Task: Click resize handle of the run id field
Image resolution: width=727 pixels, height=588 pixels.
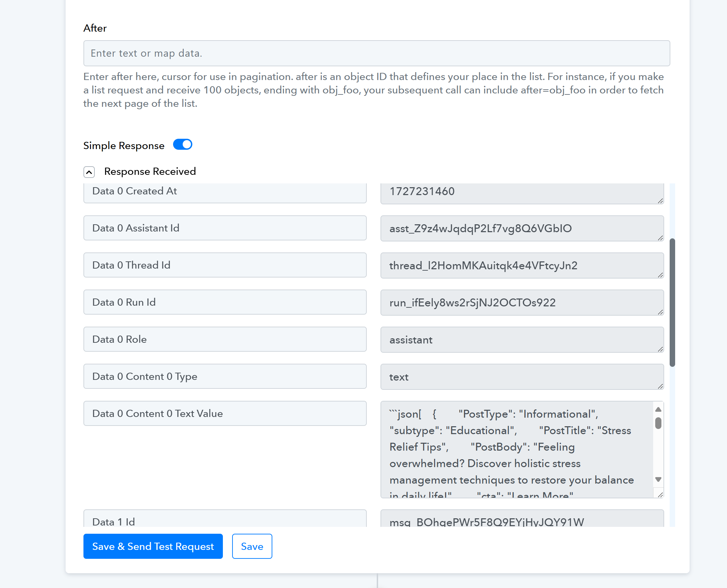Action: (x=660, y=312)
